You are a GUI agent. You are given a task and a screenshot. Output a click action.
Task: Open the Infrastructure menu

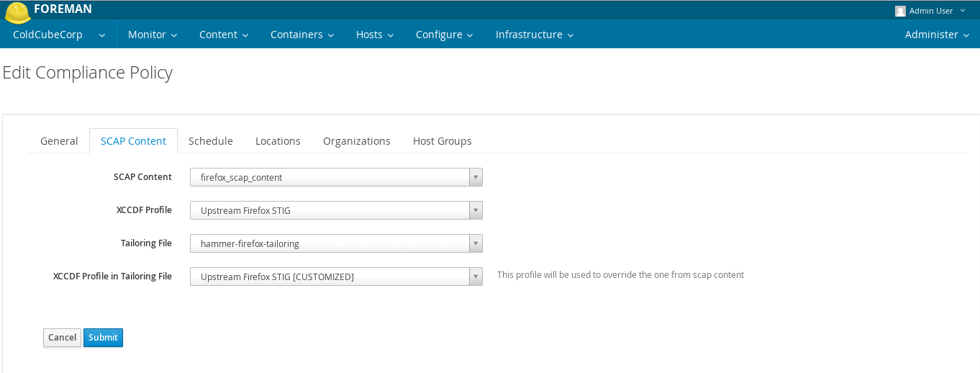coord(534,35)
